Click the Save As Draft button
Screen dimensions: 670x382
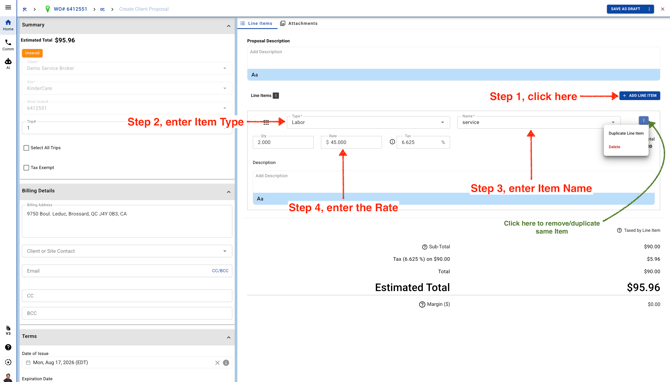click(x=626, y=9)
